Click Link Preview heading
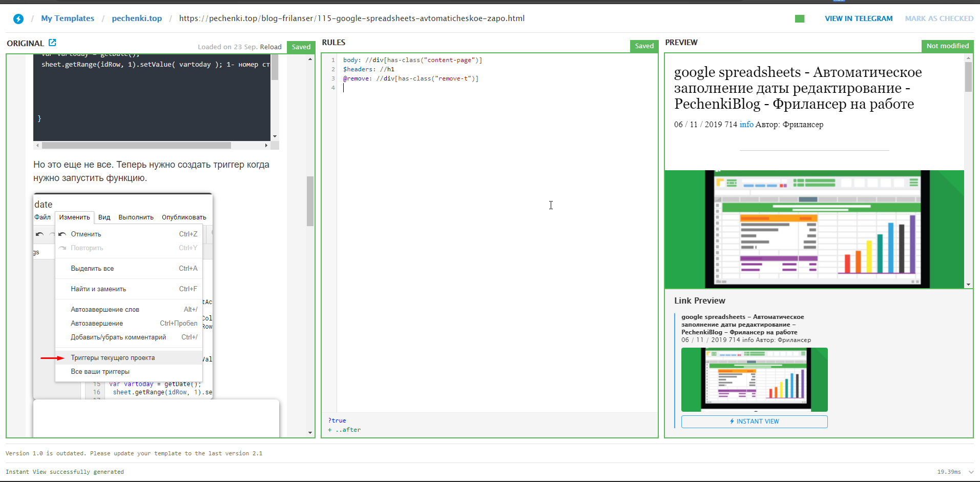Viewport: 980px width, 482px height. pyautogui.click(x=700, y=301)
